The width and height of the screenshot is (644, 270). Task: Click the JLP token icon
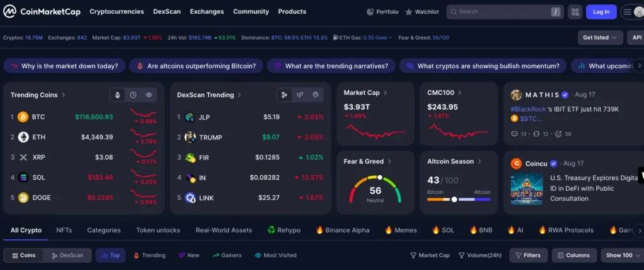[x=189, y=117]
